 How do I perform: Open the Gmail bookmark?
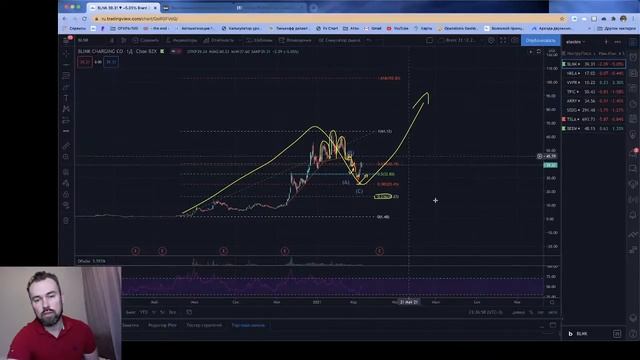click(373, 29)
